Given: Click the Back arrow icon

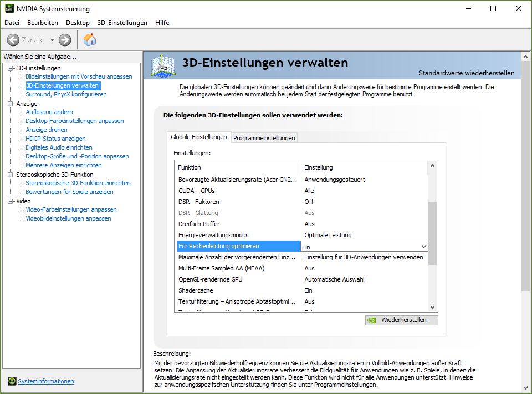Looking at the screenshot, I should click(13, 40).
